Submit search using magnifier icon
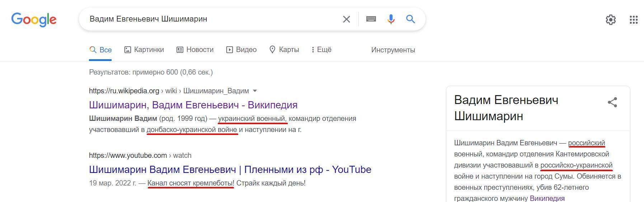644x202 pixels. [x=410, y=19]
